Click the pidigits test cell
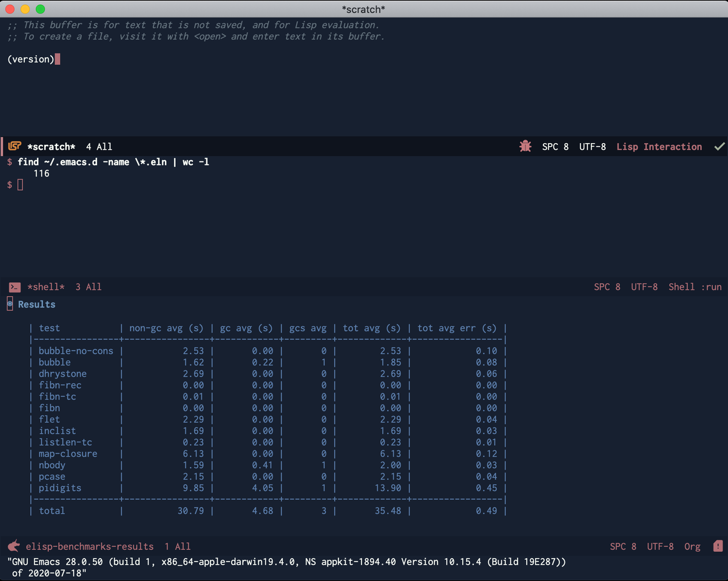 60,488
